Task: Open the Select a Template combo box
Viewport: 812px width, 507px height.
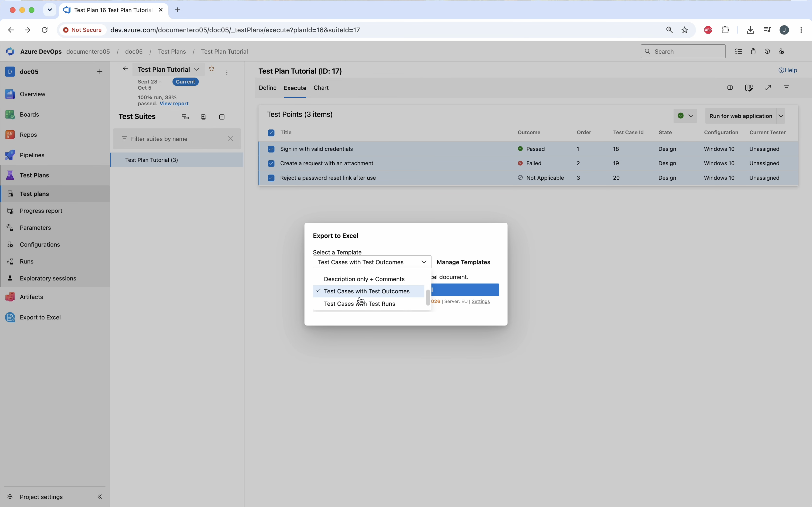Action: [x=372, y=262]
